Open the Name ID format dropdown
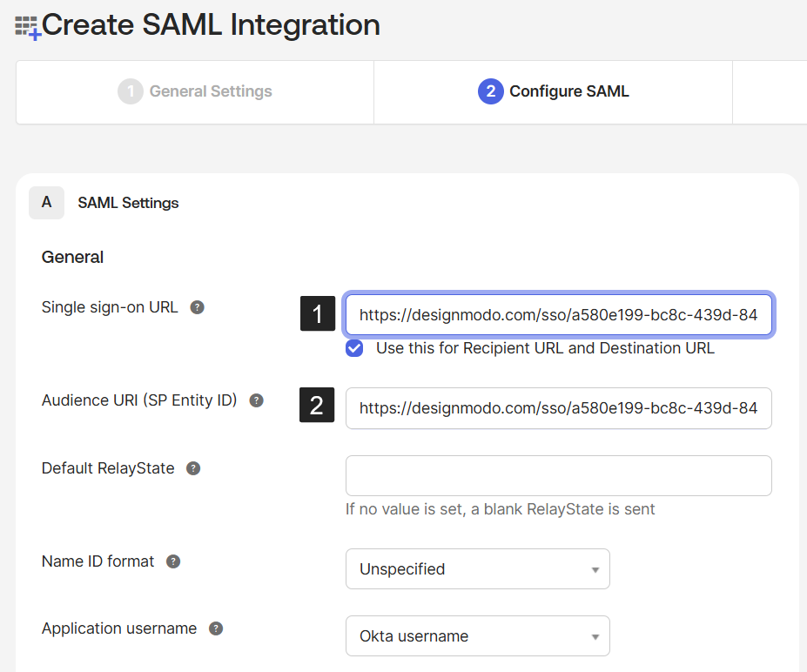This screenshot has height=672, width=807. click(478, 568)
